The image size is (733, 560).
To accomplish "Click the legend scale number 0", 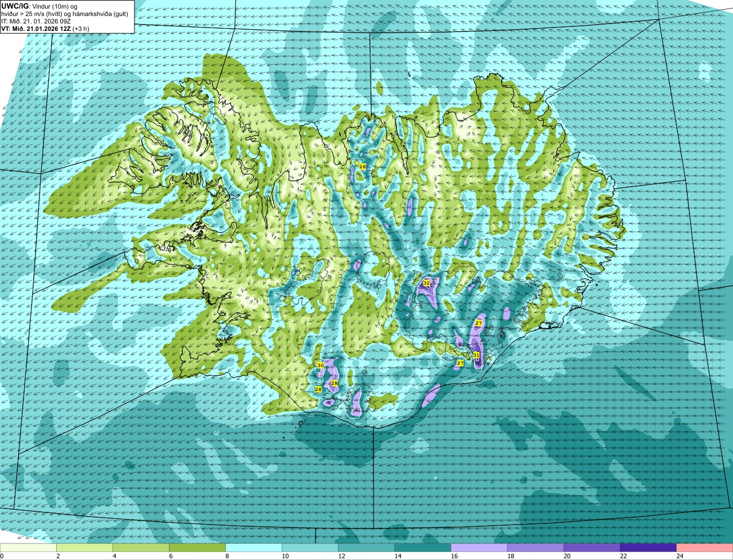I will point(2,556).
